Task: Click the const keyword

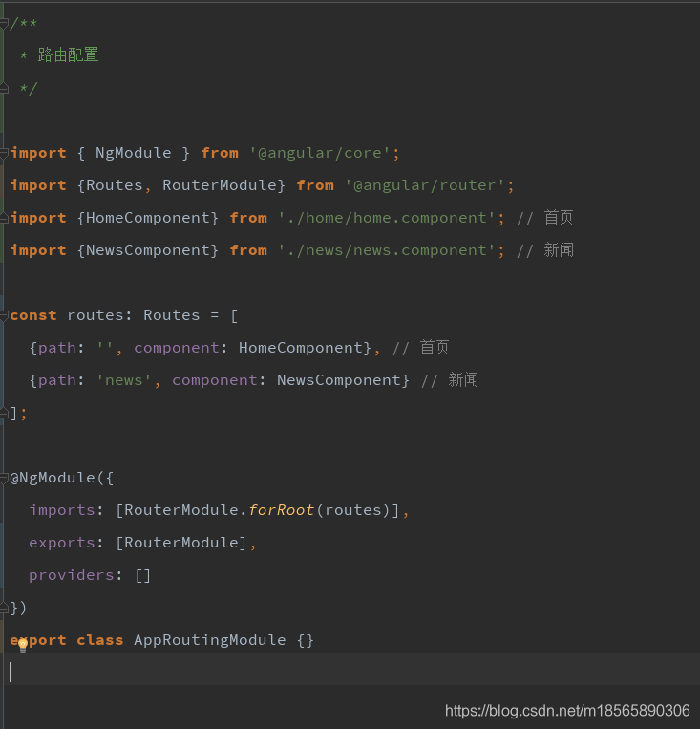Action: pos(33,315)
